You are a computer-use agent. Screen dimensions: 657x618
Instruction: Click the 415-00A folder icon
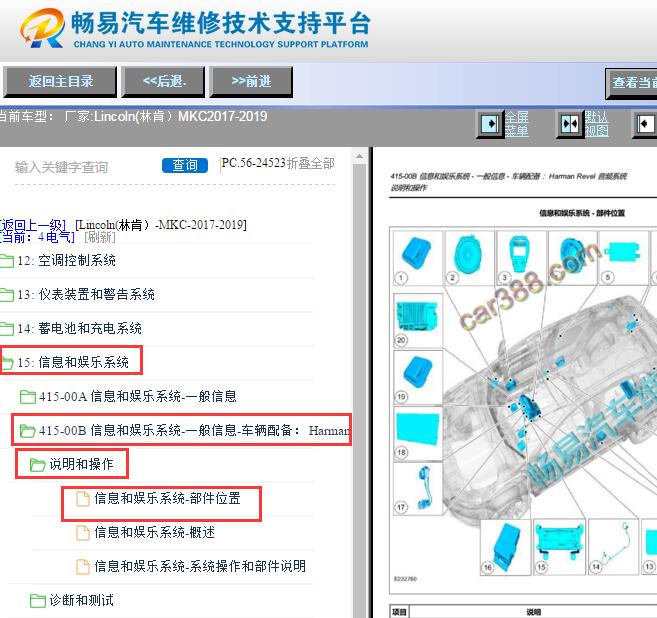click(x=28, y=397)
